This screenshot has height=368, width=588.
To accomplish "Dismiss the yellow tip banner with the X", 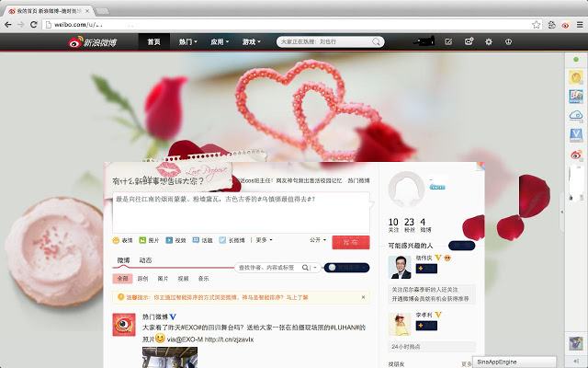I will click(x=363, y=297).
